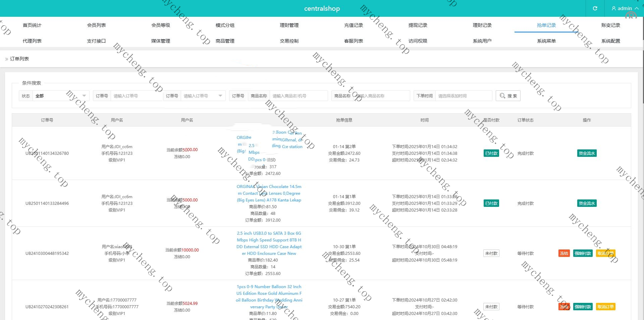Open the 首页统计 menu item
The height and width of the screenshot is (320, 644).
[32, 25]
